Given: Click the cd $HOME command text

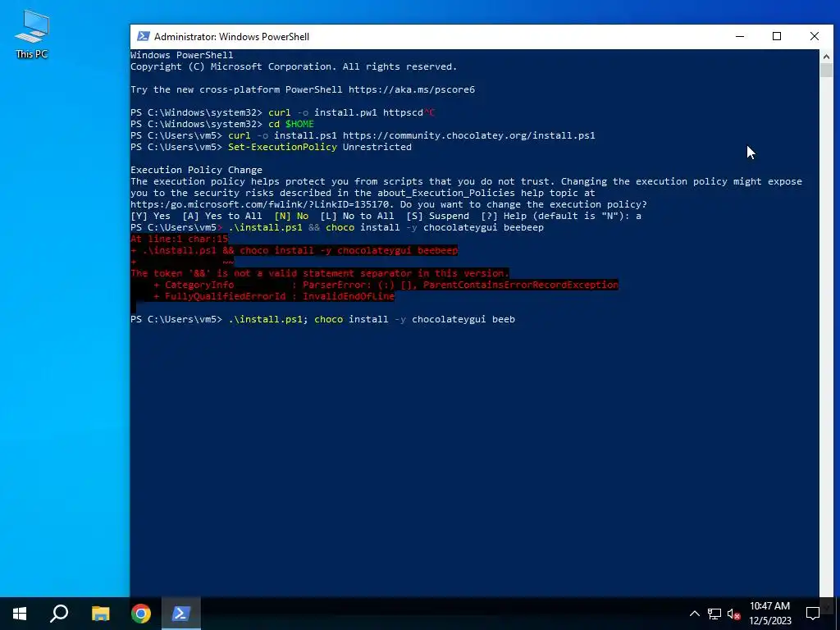Looking at the screenshot, I should click(x=291, y=124).
